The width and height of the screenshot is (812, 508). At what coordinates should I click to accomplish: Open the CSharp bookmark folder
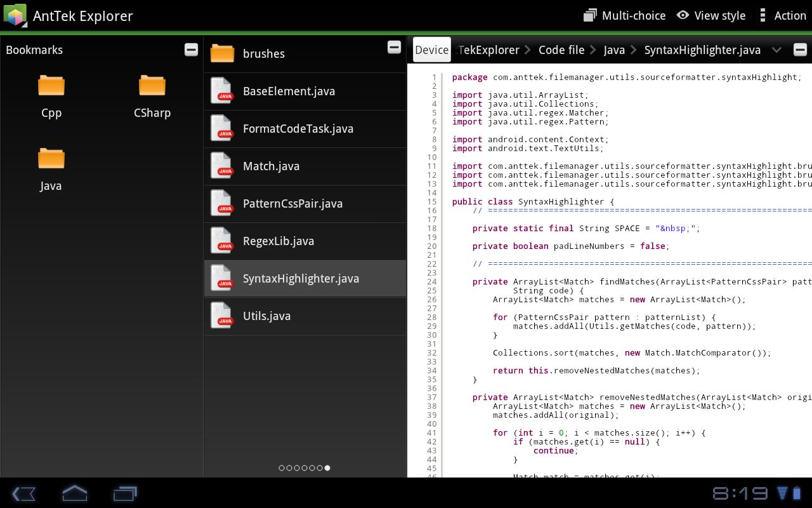152,96
